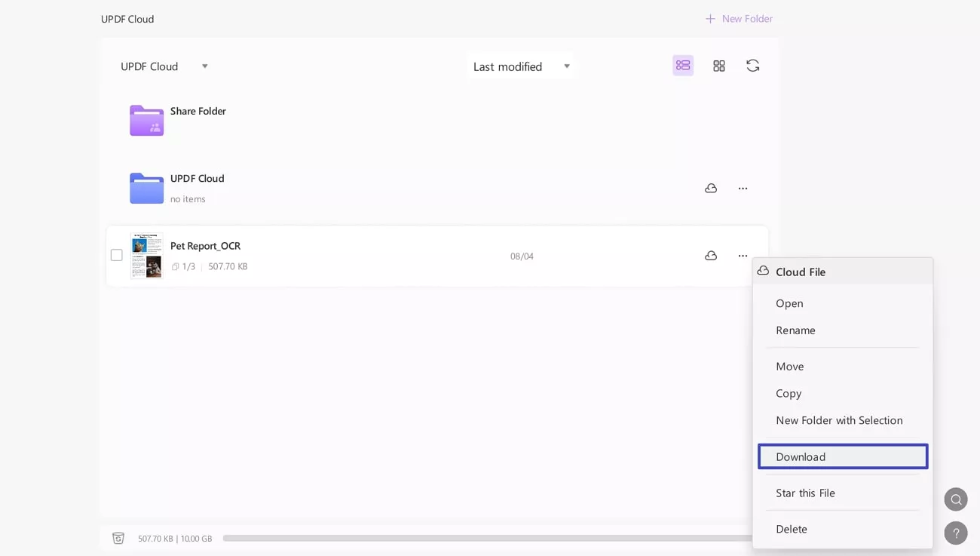Create a New Folder

click(x=739, y=19)
